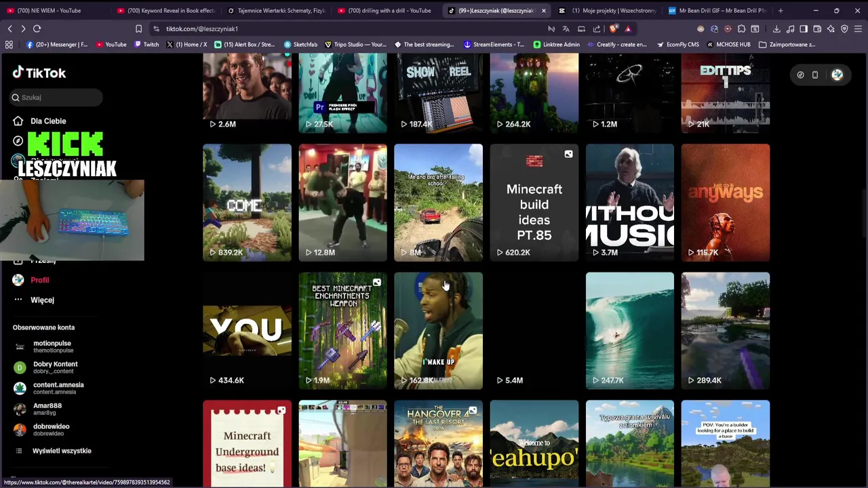Open the Home / X bookmark

pos(186,44)
